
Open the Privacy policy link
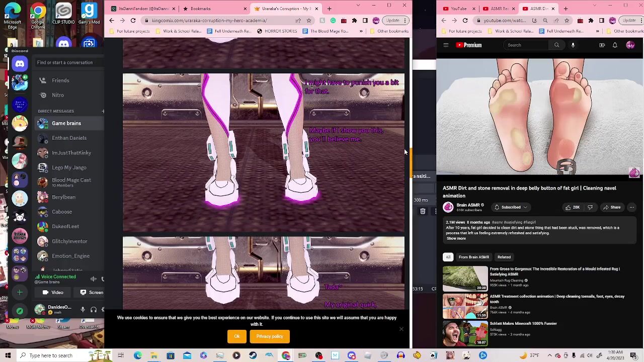270,336
